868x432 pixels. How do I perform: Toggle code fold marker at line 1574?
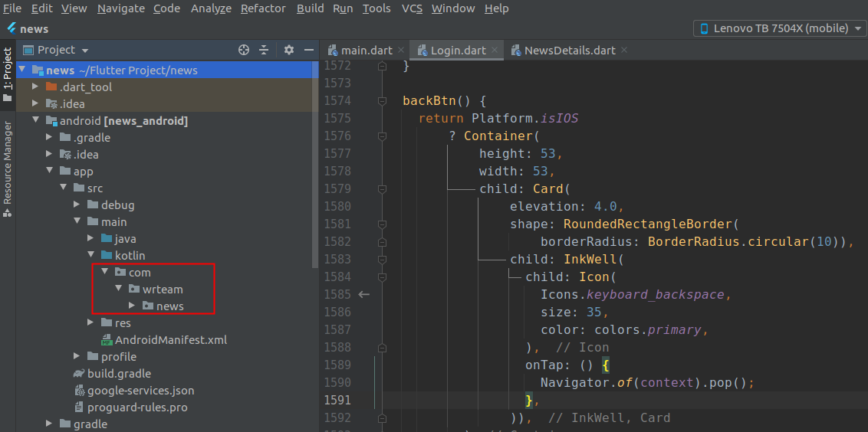(381, 101)
